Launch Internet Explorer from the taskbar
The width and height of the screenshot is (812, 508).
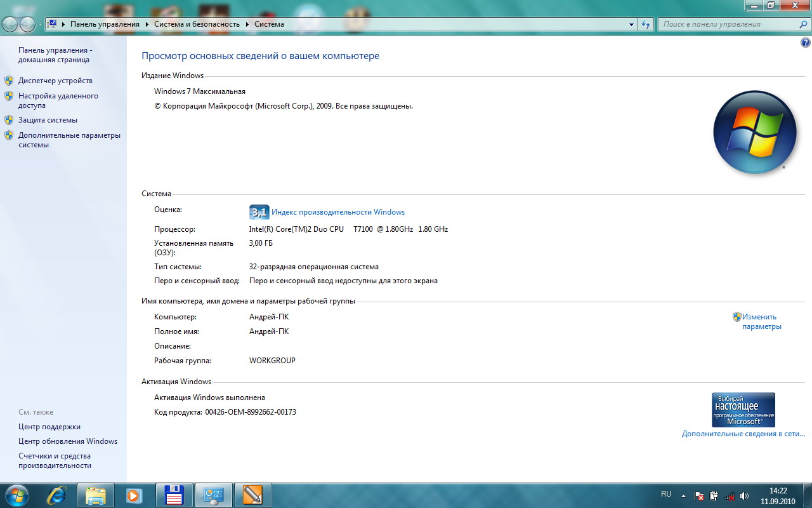(56, 495)
